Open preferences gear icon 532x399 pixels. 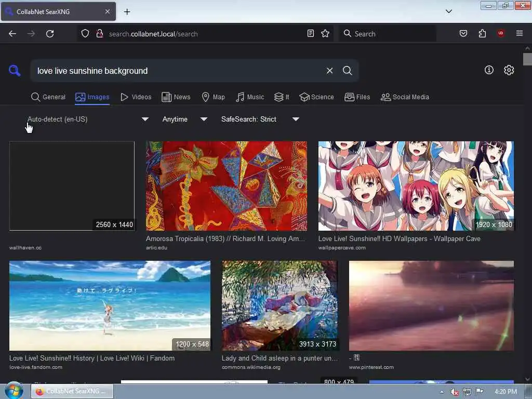pyautogui.click(x=509, y=70)
